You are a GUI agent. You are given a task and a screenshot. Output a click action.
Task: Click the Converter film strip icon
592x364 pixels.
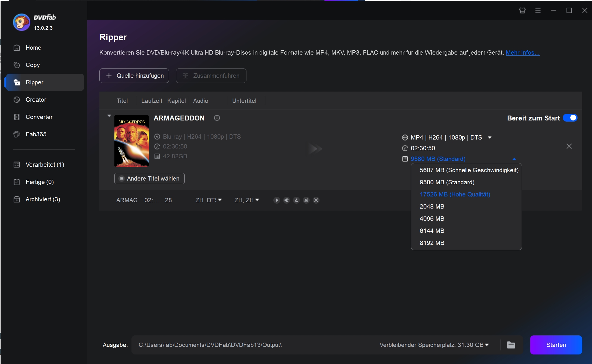pos(17,117)
